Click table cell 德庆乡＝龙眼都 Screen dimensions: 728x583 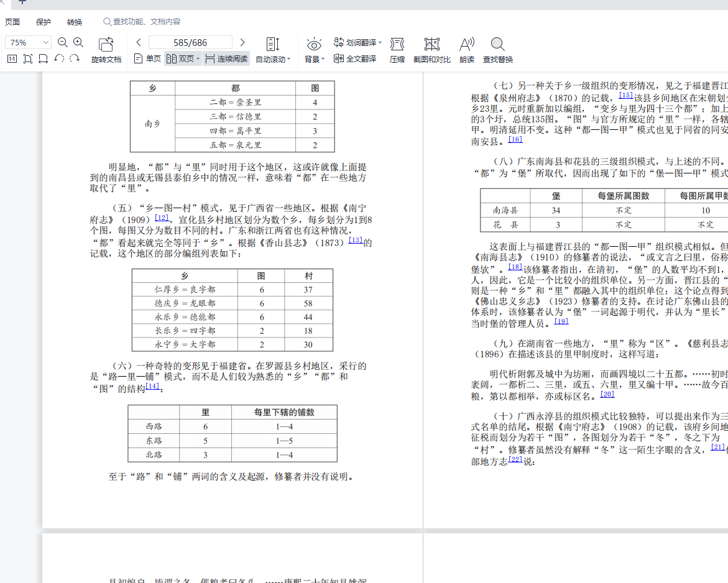click(185, 303)
